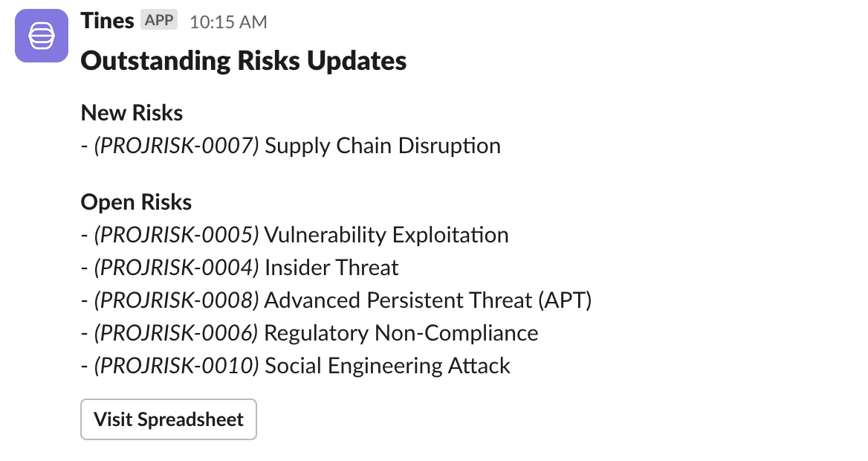868x461 pixels.
Task: Click the Vulnerability Exploitation risk title
Action: (x=386, y=235)
